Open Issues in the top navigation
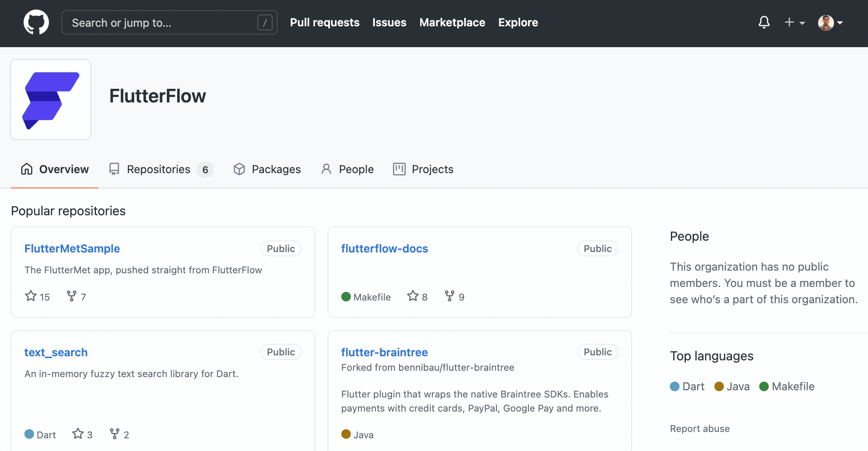868x451 pixels. point(389,22)
